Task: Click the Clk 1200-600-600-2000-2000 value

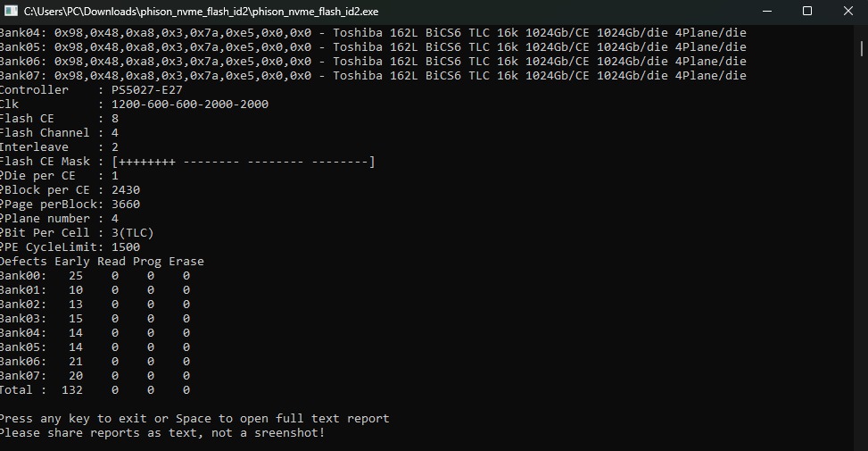Action: (190, 104)
